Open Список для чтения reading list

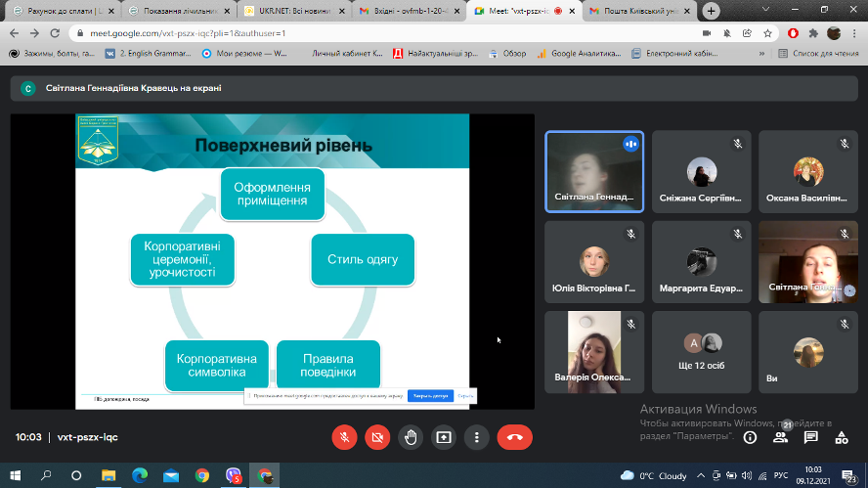click(819, 53)
